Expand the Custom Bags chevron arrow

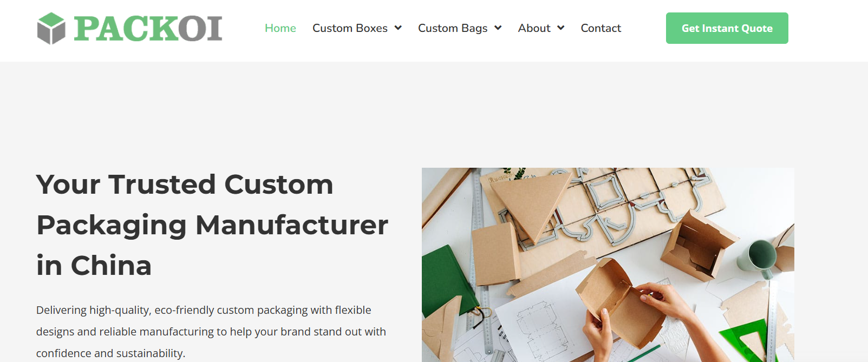pyautogui.click(x=498, y=28)
